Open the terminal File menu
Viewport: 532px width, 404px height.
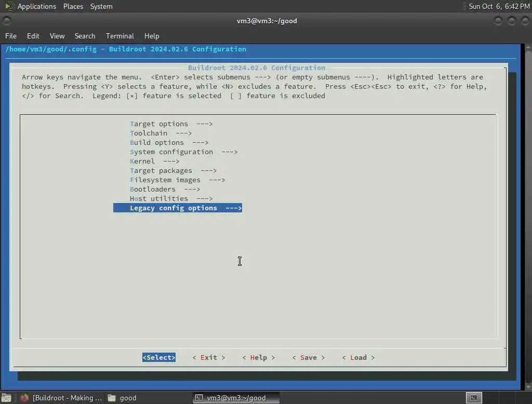pyautogui.click(x=11, y=36)
